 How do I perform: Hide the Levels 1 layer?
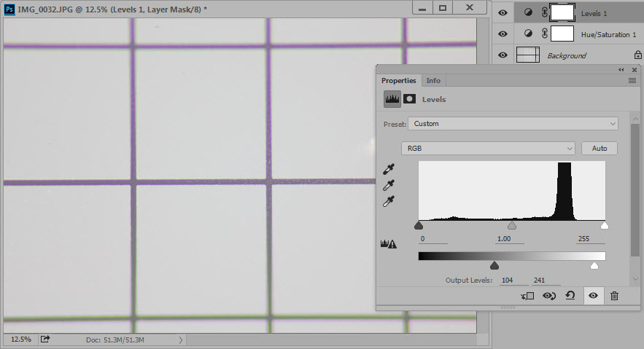click(503, 12)
